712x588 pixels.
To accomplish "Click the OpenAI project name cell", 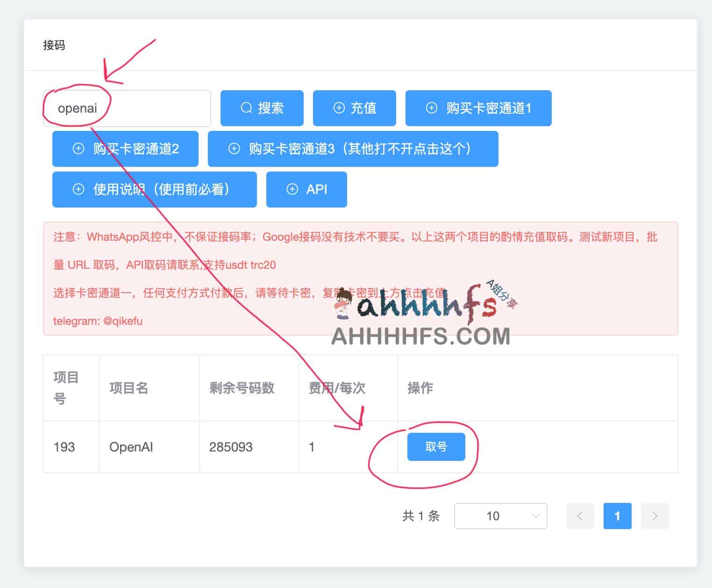I will pyautogui.click(x=131, y=447).
